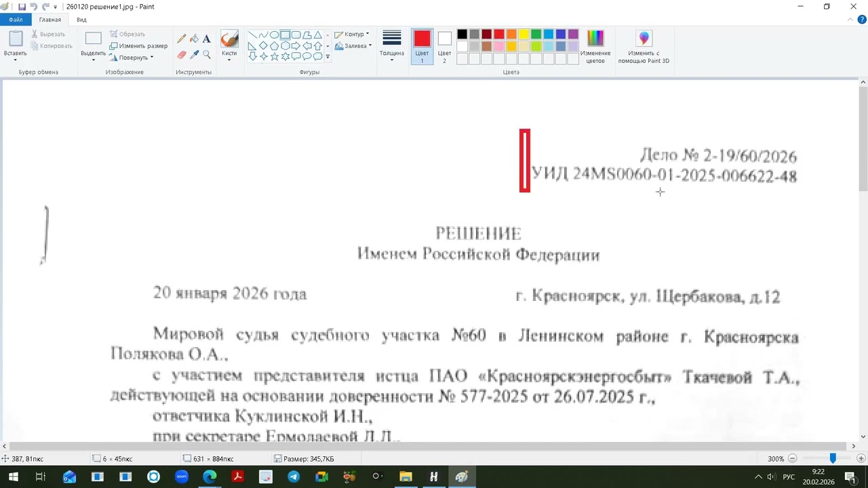Select the Curve shape

263,35
